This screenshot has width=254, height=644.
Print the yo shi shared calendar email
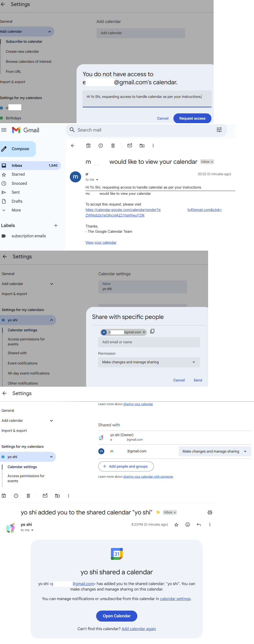pyautogui.click(x=210, y=512)
